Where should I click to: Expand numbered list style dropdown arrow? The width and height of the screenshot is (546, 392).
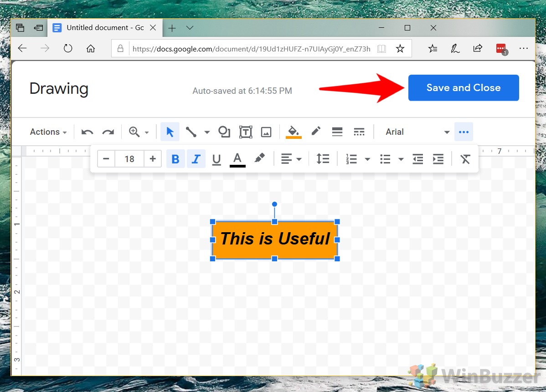(367, 159)
